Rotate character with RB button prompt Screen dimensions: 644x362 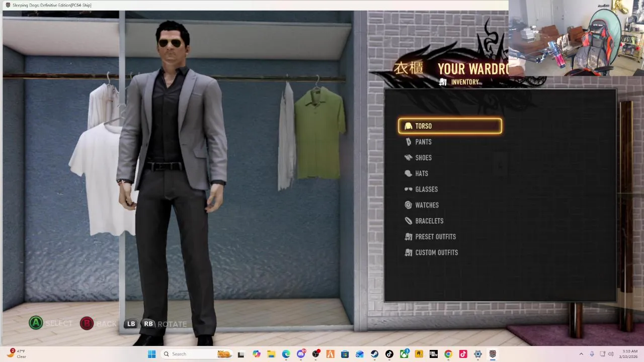tap(148, 324)
